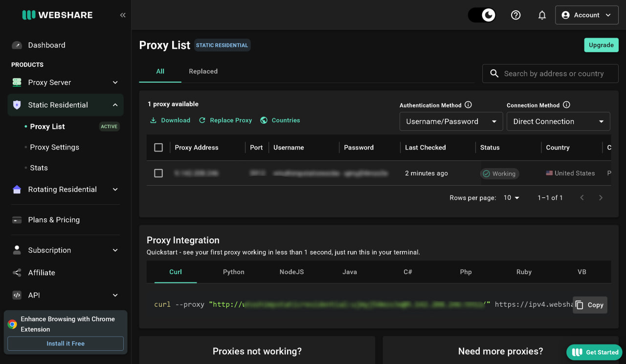Open the Rows per page dropdown
Screen dimensions: 626x364
(x=512, y=198)
